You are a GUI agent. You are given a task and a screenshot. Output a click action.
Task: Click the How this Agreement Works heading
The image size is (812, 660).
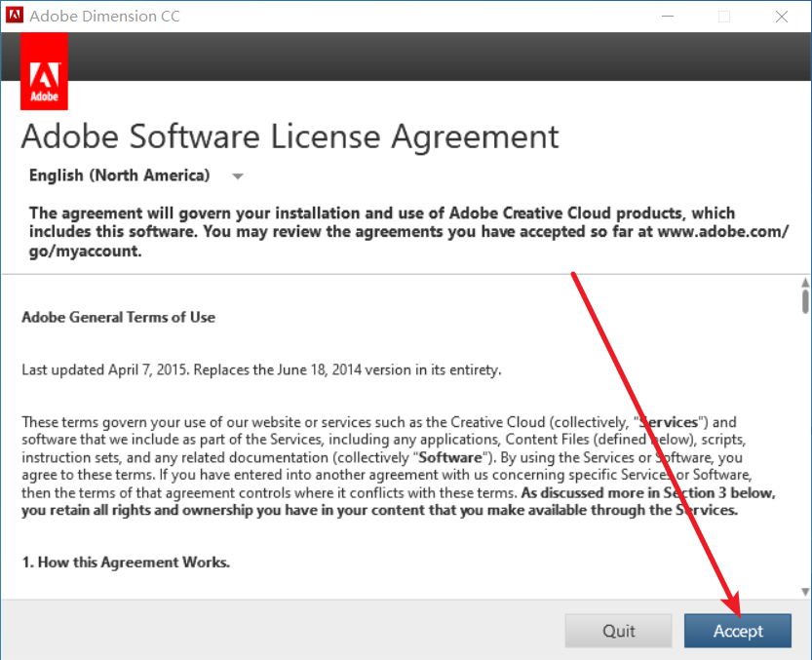pos(126,563)
